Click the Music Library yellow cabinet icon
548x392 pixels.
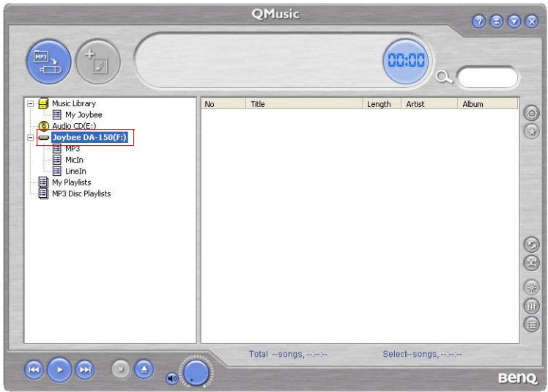[43, 103]
